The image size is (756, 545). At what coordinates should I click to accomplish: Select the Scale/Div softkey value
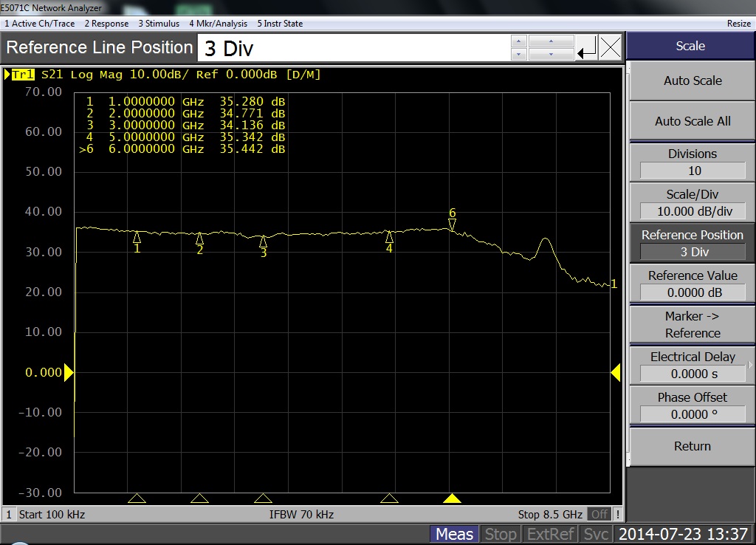[x=692, y=211]
